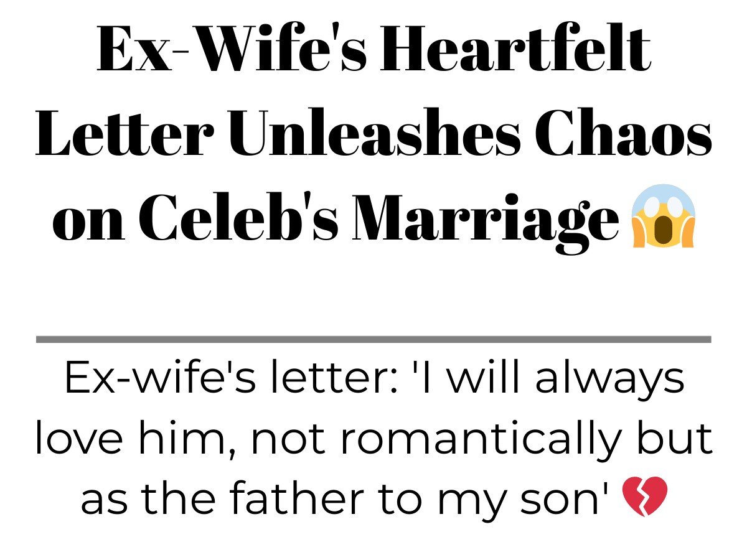Viewport: 747px width, 560px height.
Task: Click the gray horizontal divider line
Action: point(374,339)
